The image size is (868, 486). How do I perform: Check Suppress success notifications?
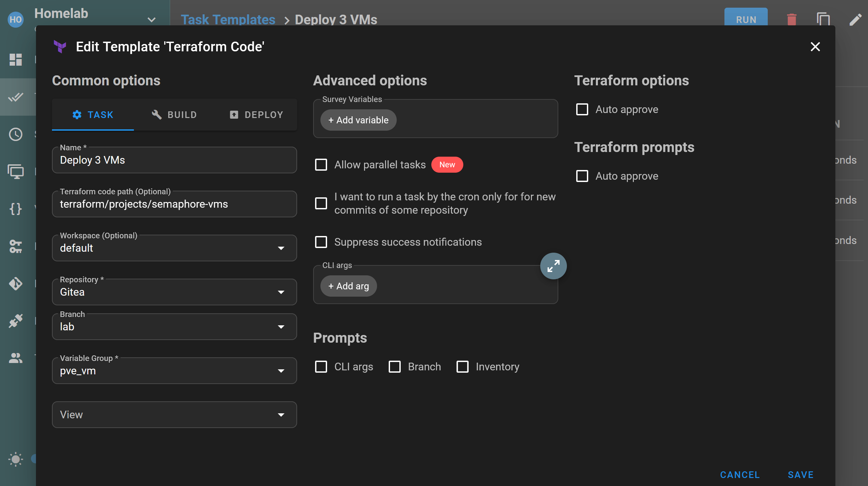321,242
